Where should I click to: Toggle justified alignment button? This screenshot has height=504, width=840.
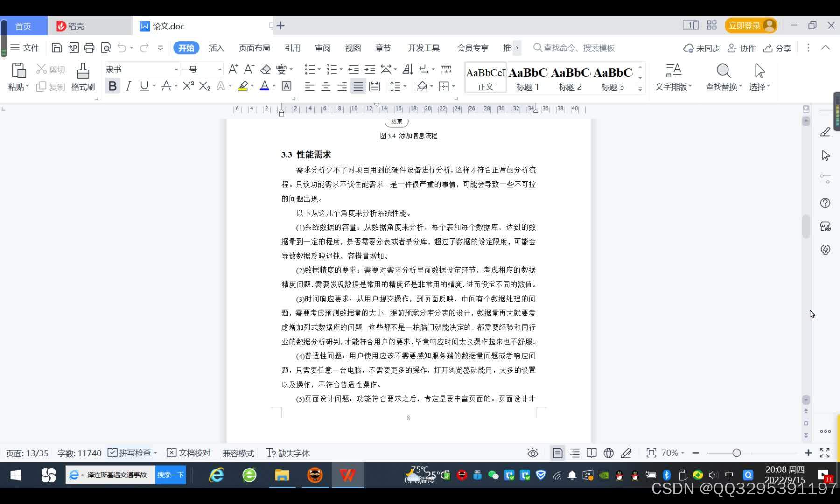[x=358, y=86]
